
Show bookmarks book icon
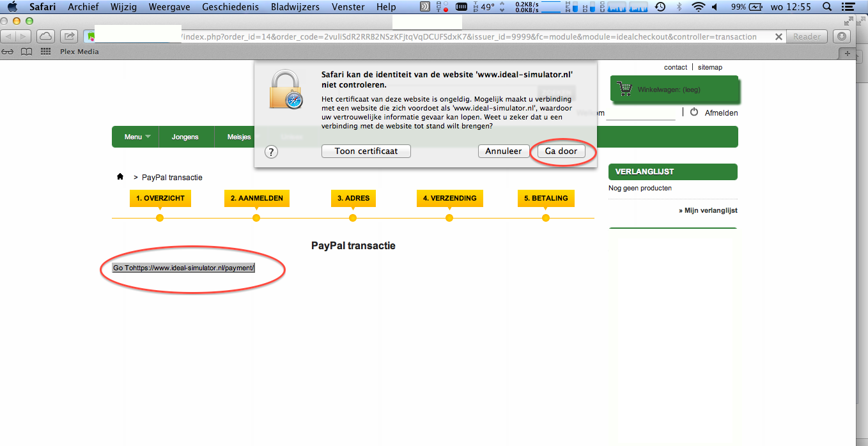pyautogui.click(x=26, y=52)
